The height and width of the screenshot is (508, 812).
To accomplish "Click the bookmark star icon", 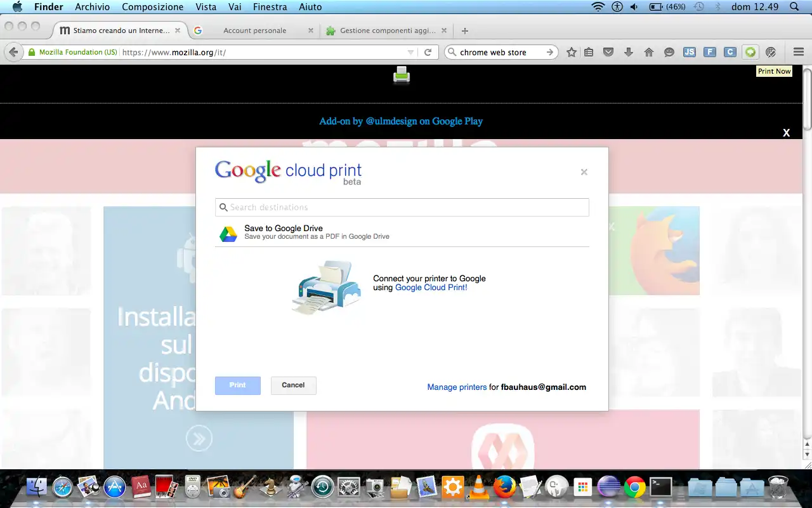I will (572, 52).
